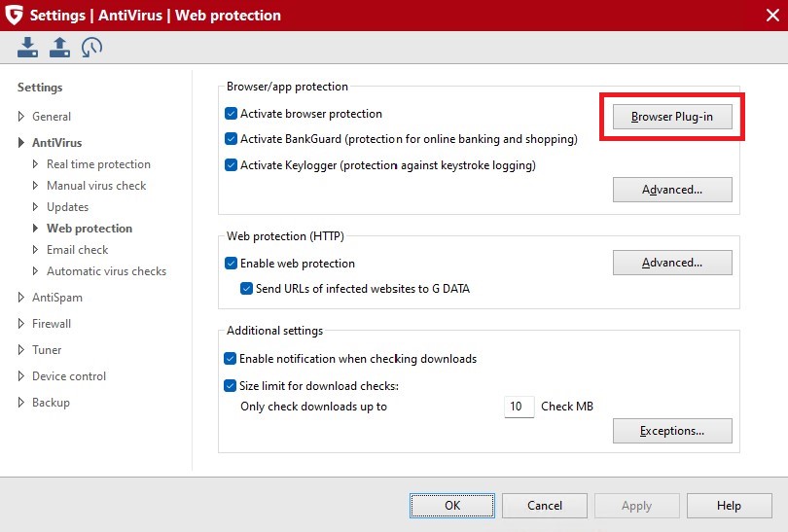Disable the Activate browser protection checkbox

(x=232, y=114)
